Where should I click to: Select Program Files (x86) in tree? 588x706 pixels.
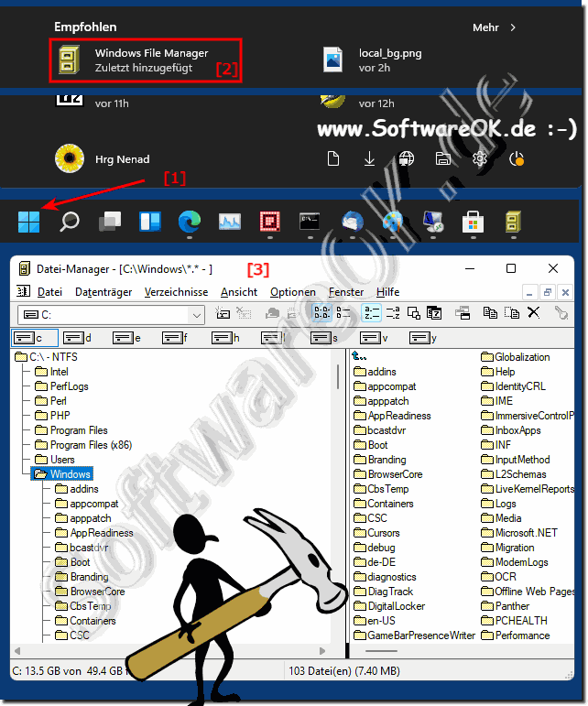coord(83,445)
